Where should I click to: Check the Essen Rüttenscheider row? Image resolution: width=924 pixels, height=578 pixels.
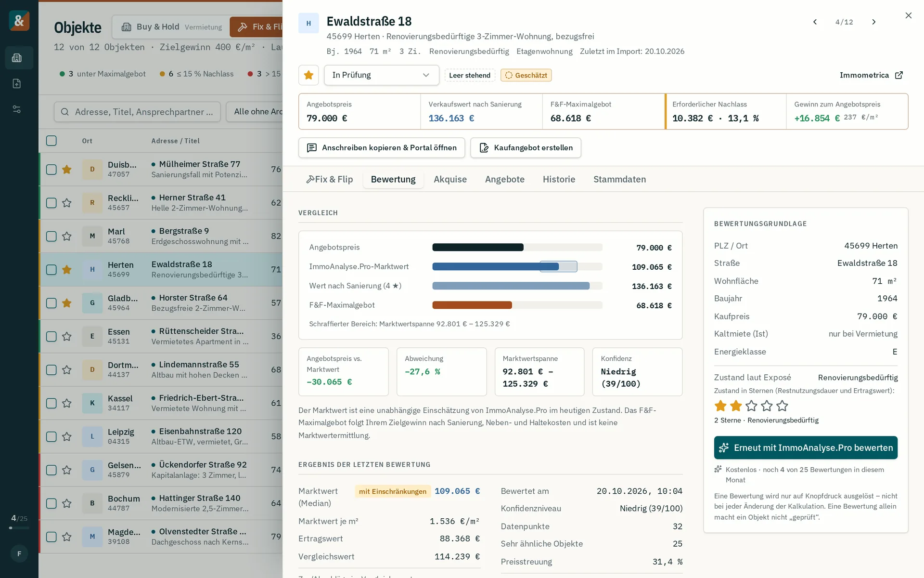(51, 336)
